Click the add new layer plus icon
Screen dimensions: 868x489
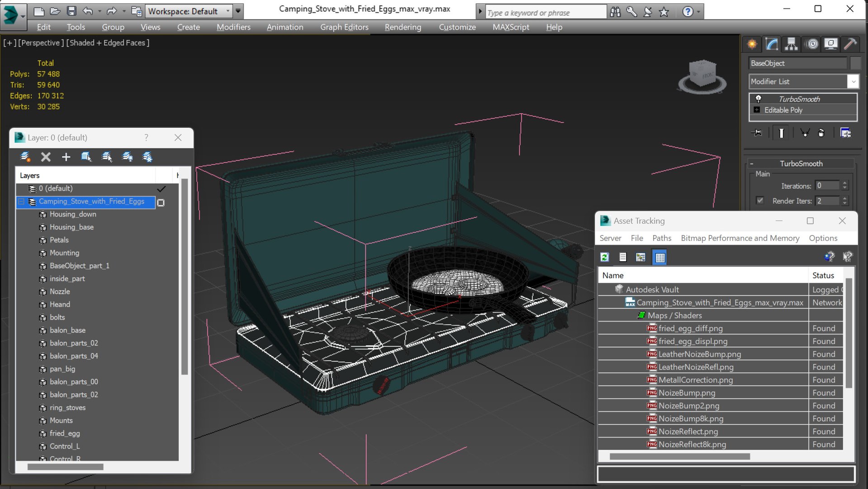(66, 157)
